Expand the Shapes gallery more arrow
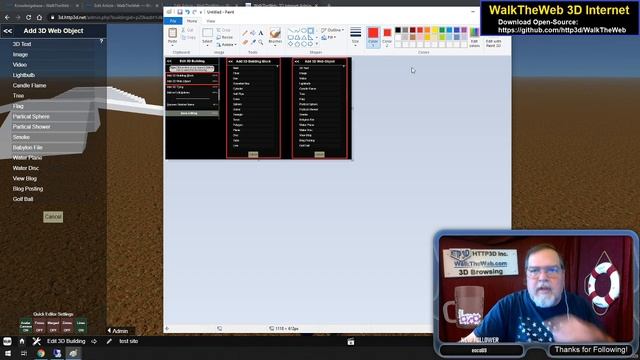Viewport: 640px width, 360px height. click(317, 44)
